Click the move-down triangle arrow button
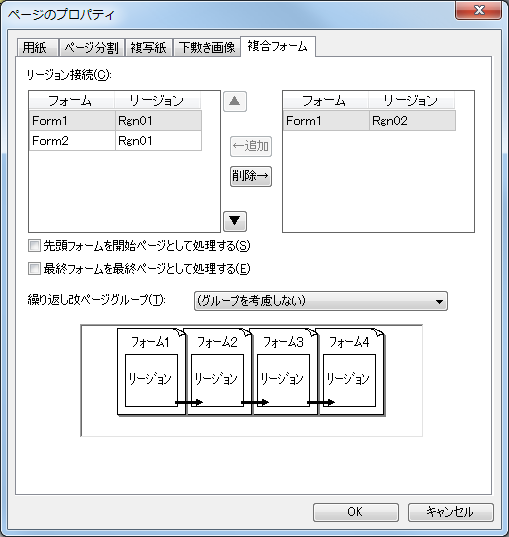Image resolution: width=509 pixels, height=537 pixels. [x=235, y=221]
